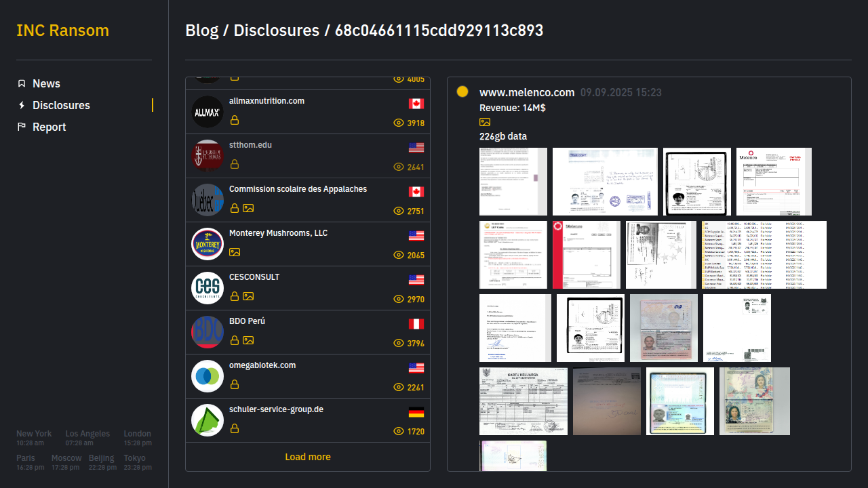868x488 pixels.
Task: Open the red-bordered Melenco document thumbnail
Action: coord(587,255)
